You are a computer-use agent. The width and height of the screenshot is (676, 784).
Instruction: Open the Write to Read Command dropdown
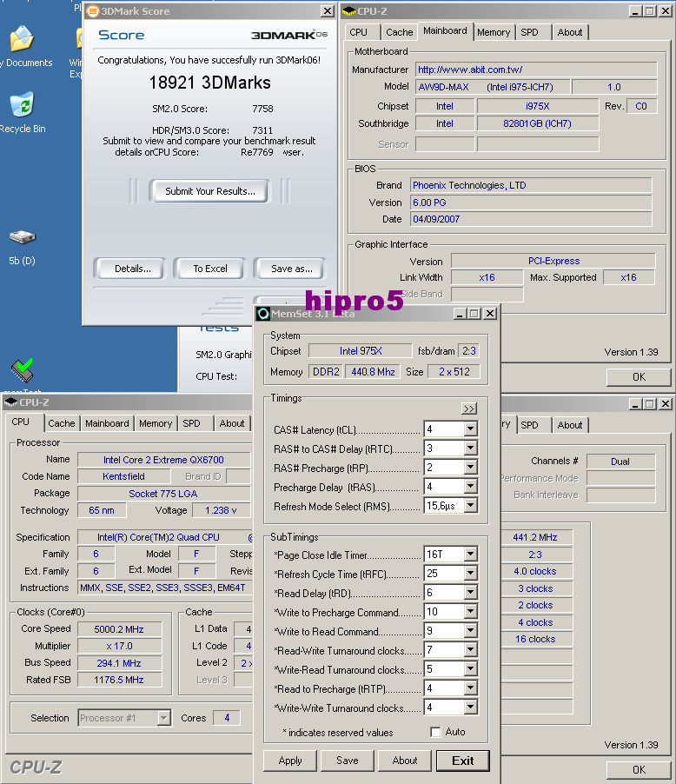coord(470,630)
